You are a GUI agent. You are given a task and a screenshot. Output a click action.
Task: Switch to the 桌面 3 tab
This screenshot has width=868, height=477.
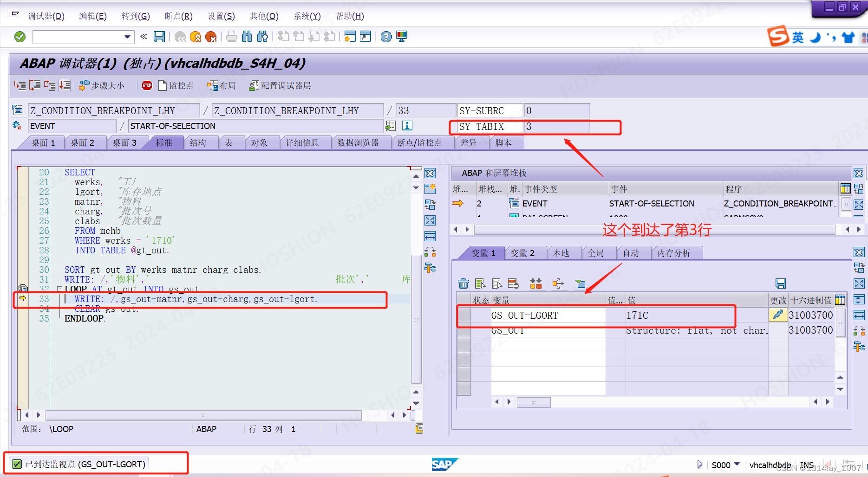click(124, 143)
